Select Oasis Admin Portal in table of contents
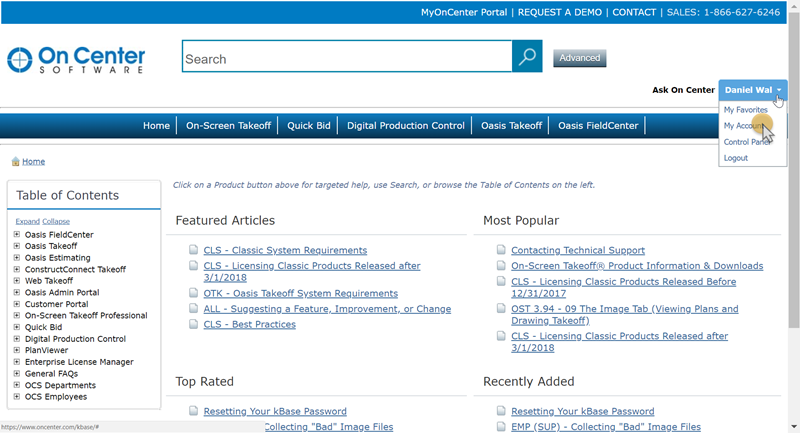The width and height of the screenshot is (800, 433). tap(62, 292)
